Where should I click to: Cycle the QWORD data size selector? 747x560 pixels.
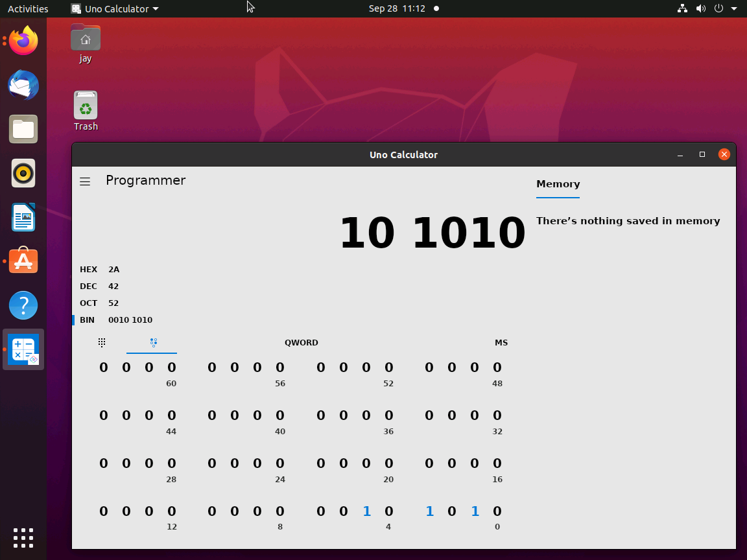(301, 342)
